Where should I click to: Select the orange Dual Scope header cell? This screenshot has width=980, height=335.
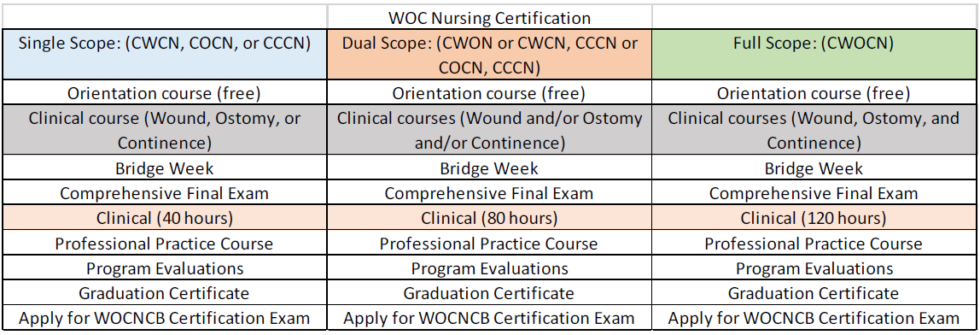(489, 55)
